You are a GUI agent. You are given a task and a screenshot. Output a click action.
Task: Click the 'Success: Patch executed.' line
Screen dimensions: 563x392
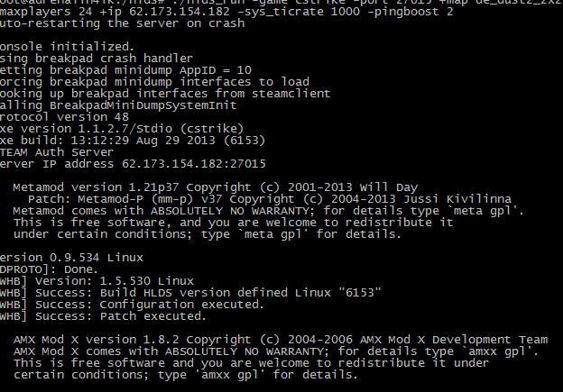click(103, 316)
